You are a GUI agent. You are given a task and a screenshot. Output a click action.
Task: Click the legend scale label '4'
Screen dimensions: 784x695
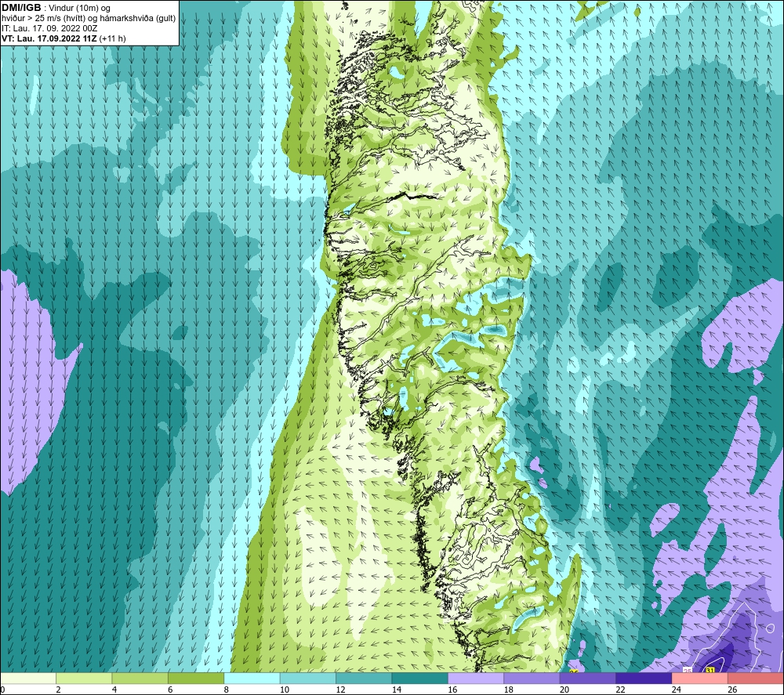coord(114,690)
